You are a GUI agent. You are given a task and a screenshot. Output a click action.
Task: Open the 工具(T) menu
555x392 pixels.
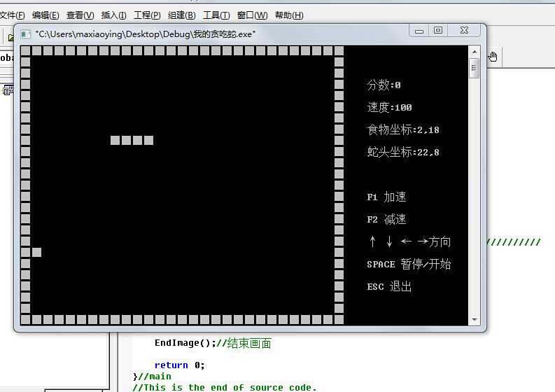(216, 15)
